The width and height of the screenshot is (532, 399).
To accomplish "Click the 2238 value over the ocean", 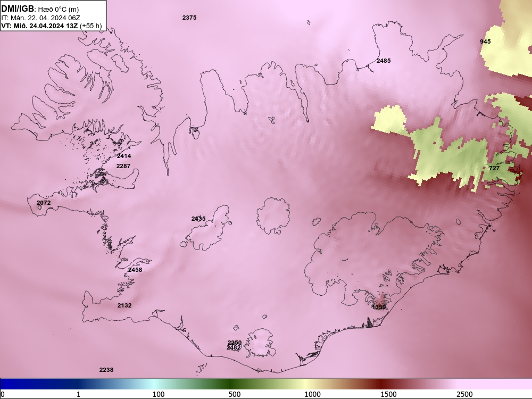I will (106, 370).
